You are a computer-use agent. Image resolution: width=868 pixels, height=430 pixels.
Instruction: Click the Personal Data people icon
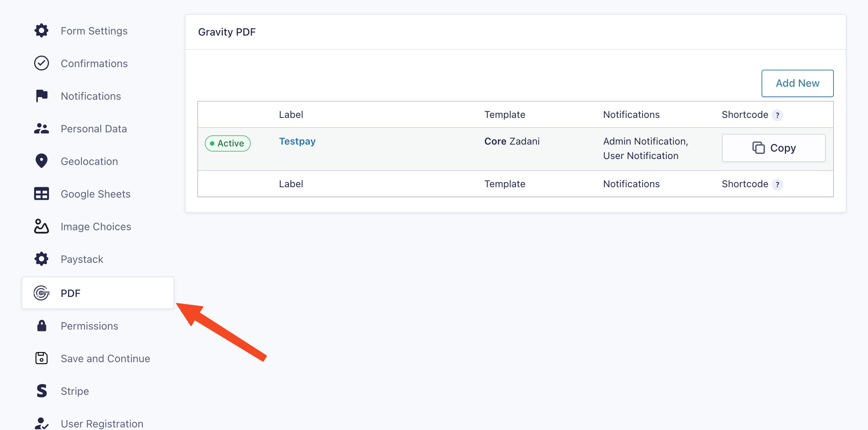click(42, 129)
